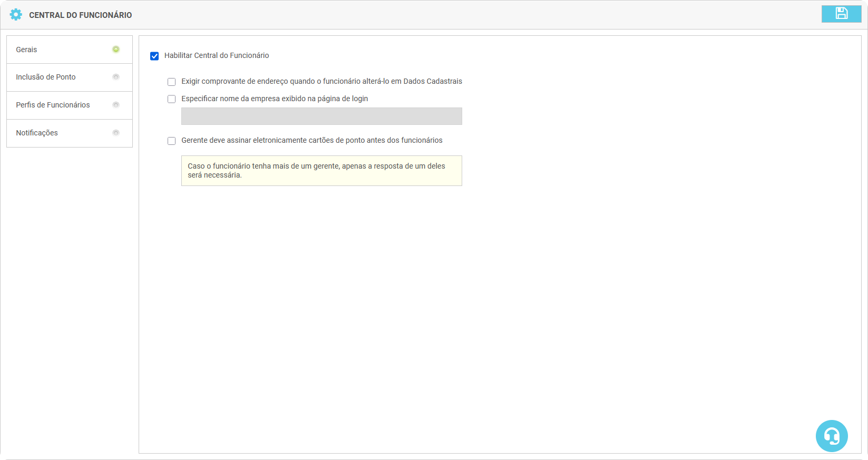The width and height of the screenshot is (868, 460).
Task: Click the Gerente deve assinar label text
Action: 312,140
